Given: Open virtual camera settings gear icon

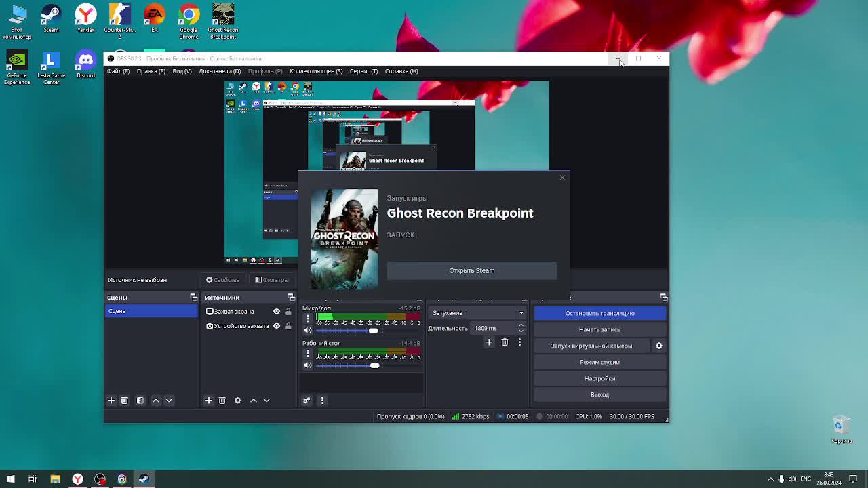Looking at the screenshot, I should click(659, 346).
